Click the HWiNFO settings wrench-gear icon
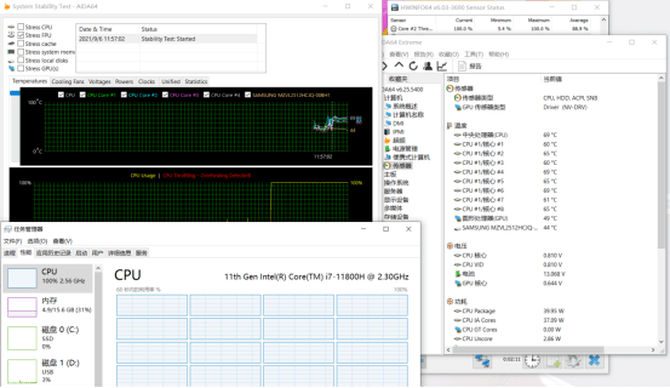The height and width of the screenshot is (388, 670). coord(573,361)
